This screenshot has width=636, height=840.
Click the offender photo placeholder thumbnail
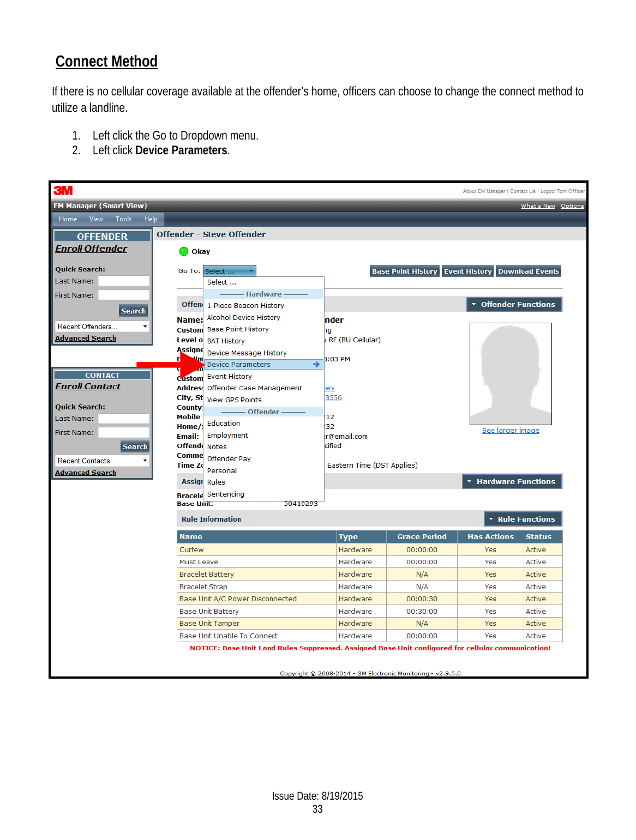coord(511,374)
